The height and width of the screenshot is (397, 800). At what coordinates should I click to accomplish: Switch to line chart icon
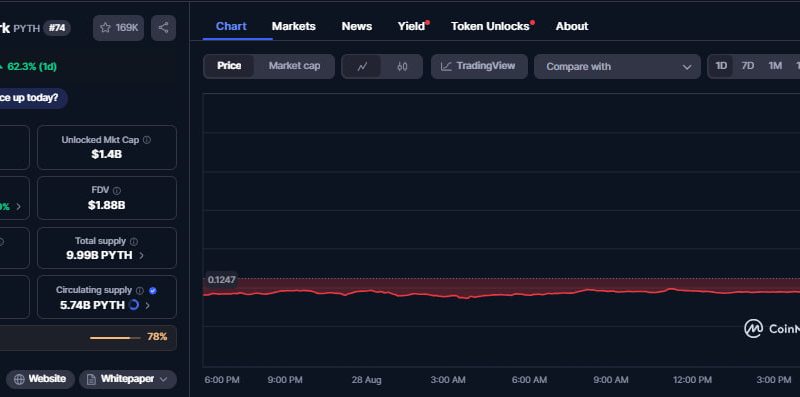(x=362, y=66)
